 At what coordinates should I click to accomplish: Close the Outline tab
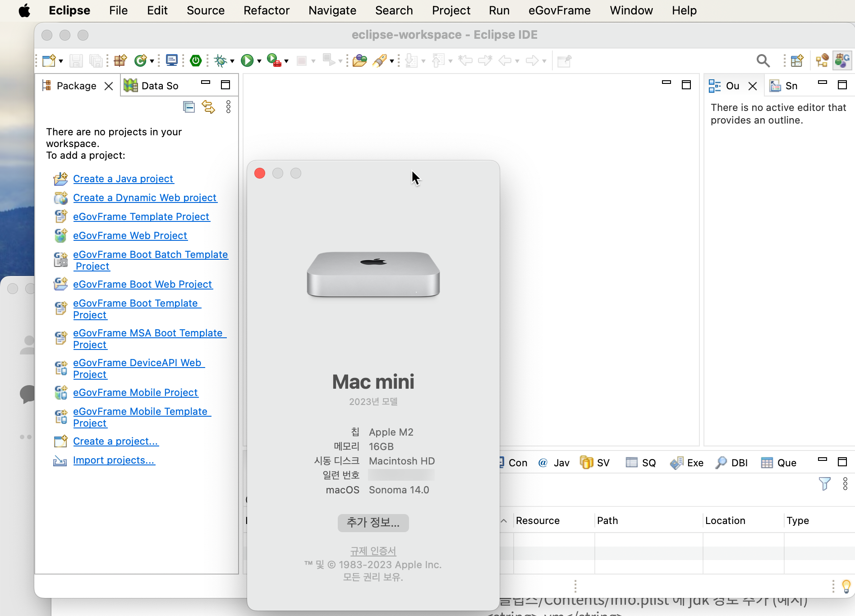pyautogui.click(x=753, y=86)
